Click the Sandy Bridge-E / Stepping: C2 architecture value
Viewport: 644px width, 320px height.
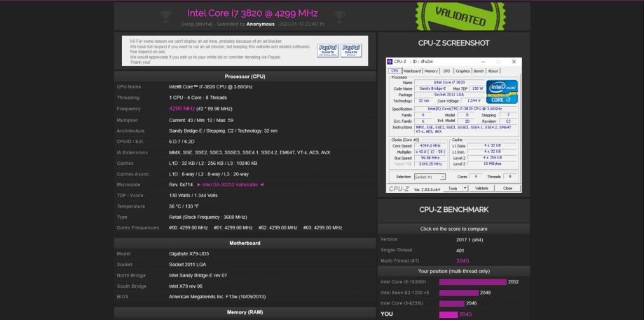coord(223,131)
